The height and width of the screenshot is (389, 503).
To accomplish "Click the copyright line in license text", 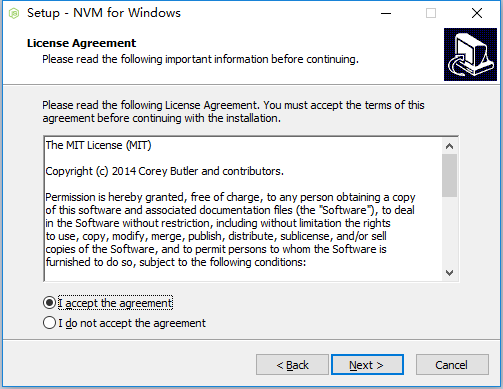I will tap(164, 171).
